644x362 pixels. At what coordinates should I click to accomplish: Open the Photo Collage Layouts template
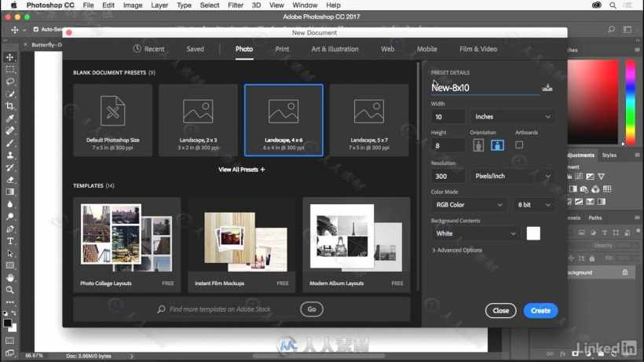pyautogui.click(x=127, y=245)
